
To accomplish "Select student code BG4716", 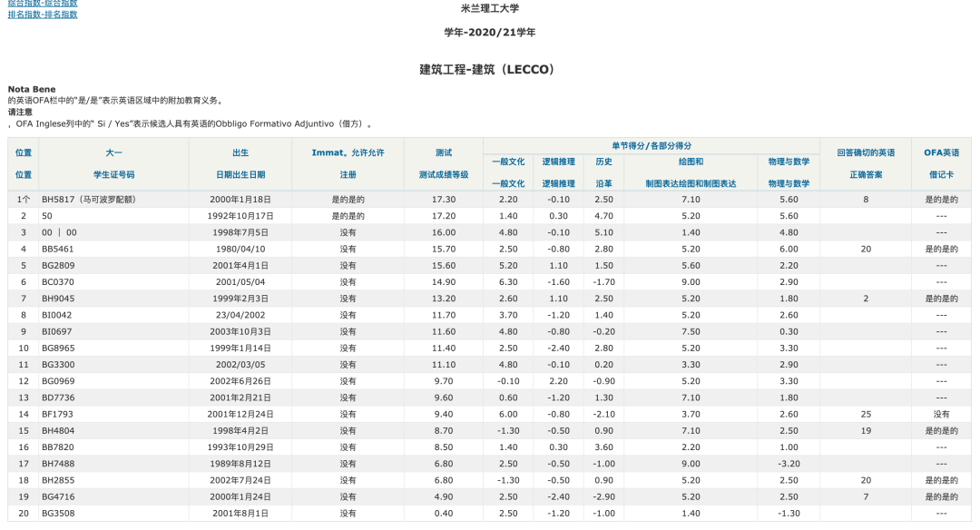I will 58,497.
